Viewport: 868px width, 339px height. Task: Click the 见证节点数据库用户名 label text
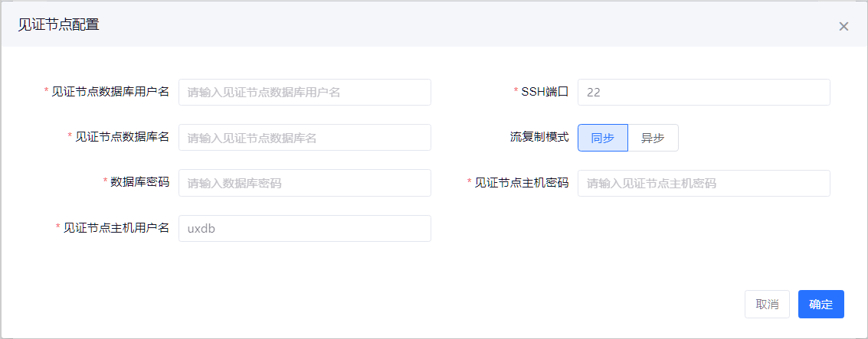[110, 92]
